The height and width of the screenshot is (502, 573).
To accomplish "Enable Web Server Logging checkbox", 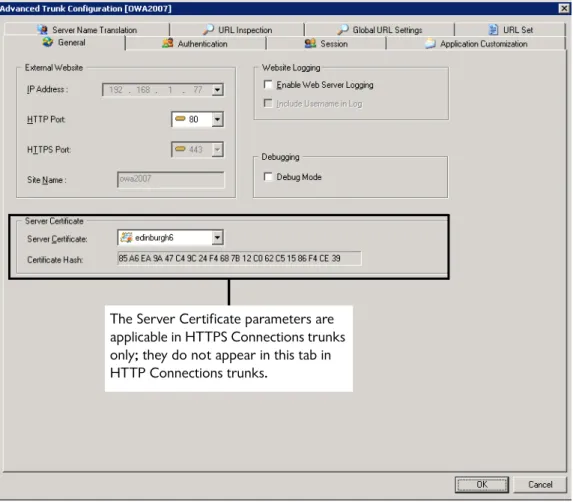I will click(268, 84).
